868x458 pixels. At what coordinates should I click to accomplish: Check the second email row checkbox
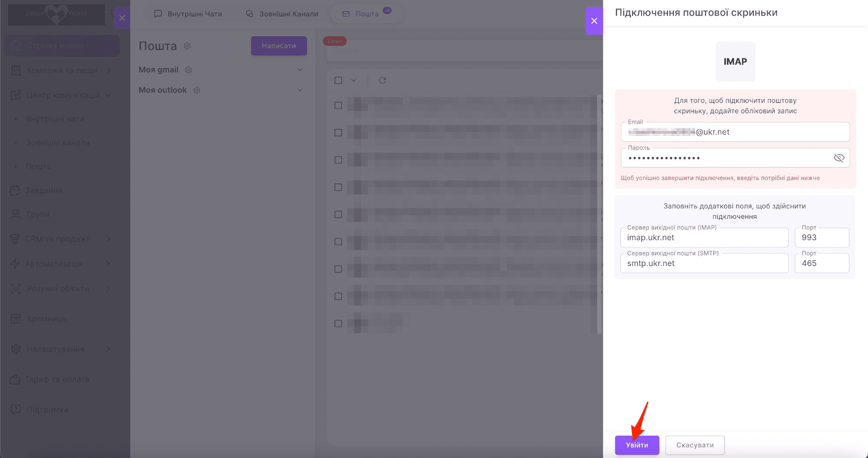pyautogui.click(x=338, y=133)
